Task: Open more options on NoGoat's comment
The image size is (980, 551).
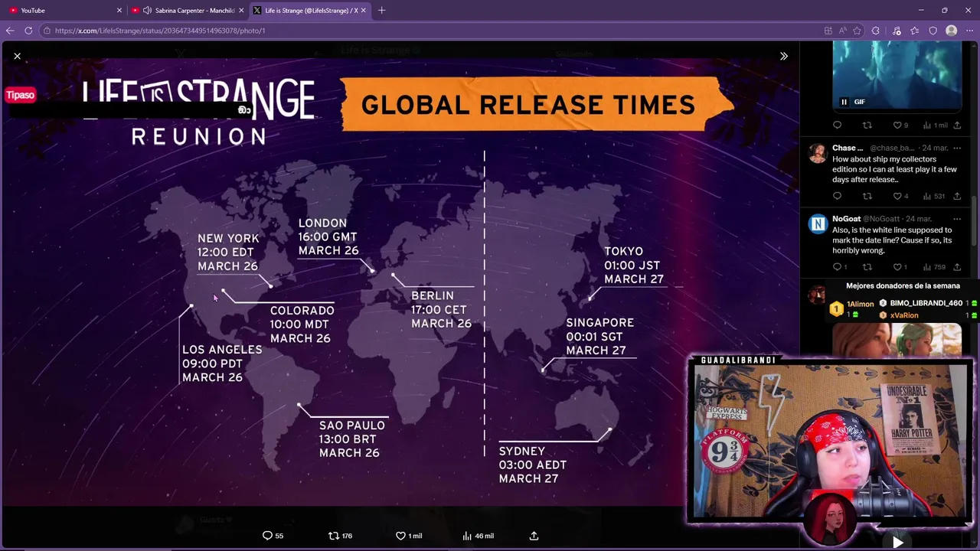Action: point(957,219)
